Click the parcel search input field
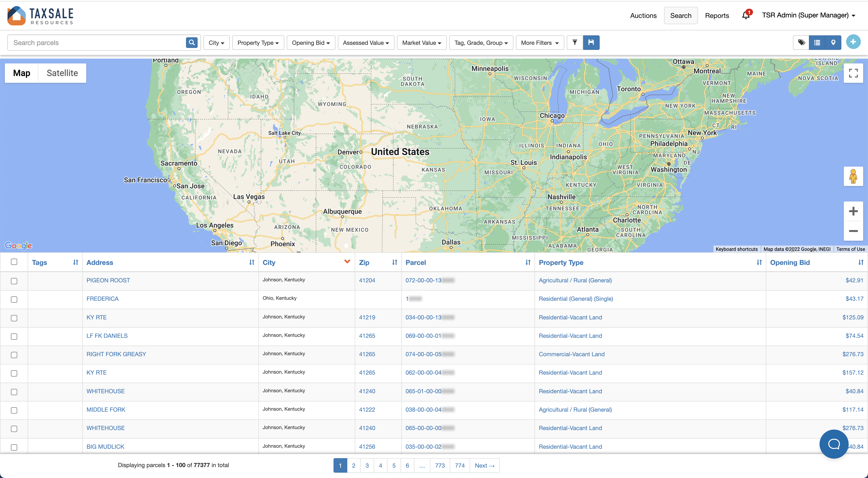This screenshot has width=868, height=478. coord(96,42)
